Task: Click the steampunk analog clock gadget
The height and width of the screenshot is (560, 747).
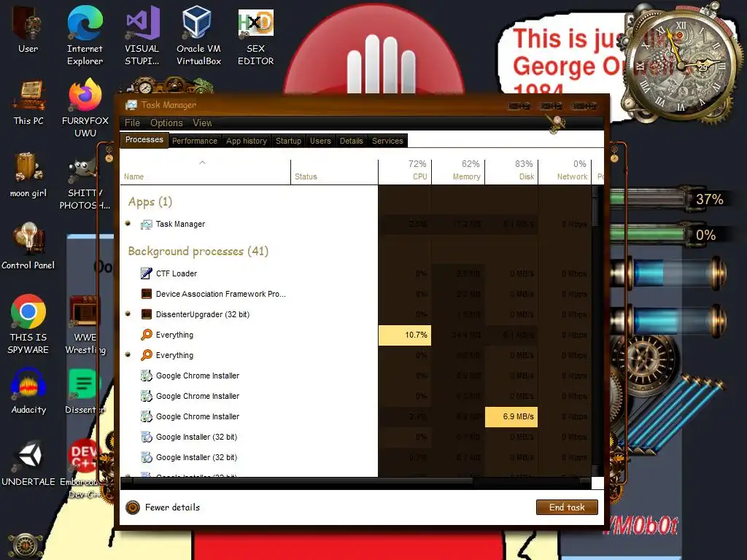Action: [681, 66]
